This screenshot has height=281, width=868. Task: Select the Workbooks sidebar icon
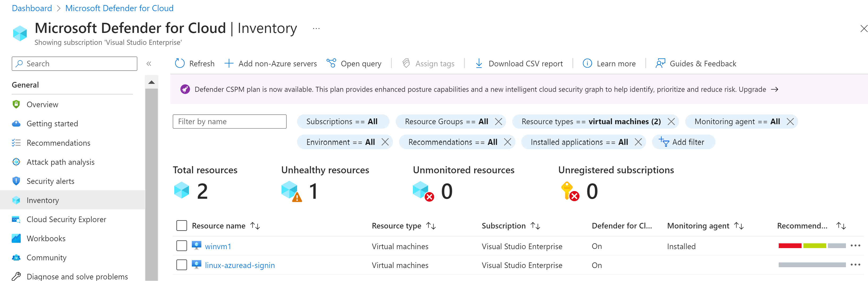(x=16, y=238)
